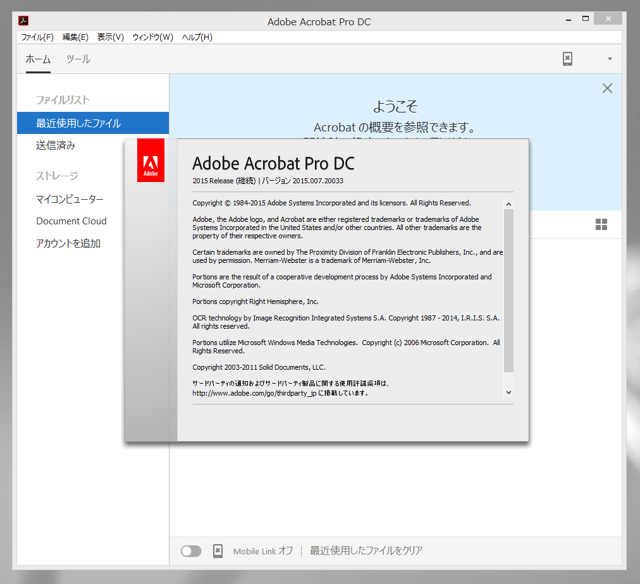Open the 表示(V) menu
This screenshot has height=584, width=640.
pos(110,37)
